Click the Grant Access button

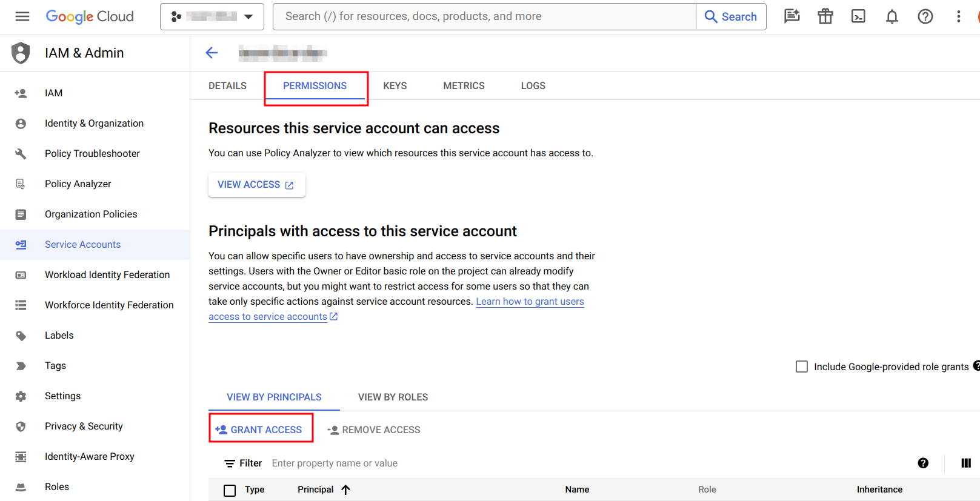pos(261,430)
